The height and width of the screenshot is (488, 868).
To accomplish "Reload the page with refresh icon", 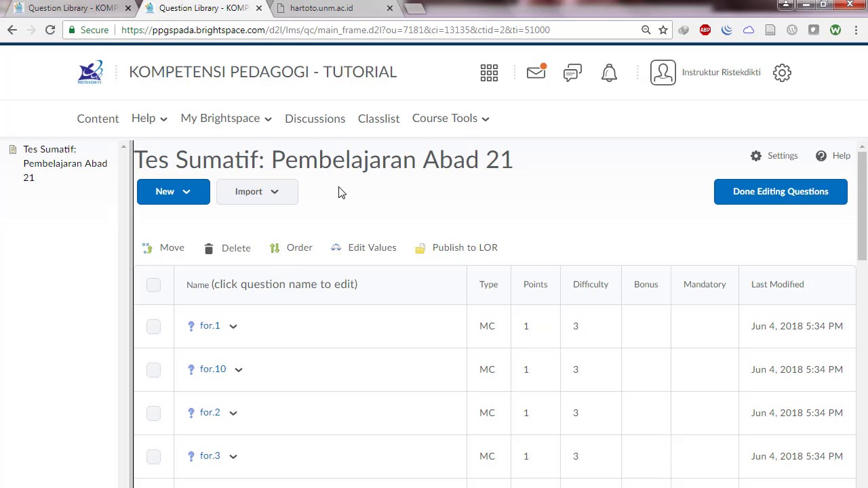I will coord(50,30).
